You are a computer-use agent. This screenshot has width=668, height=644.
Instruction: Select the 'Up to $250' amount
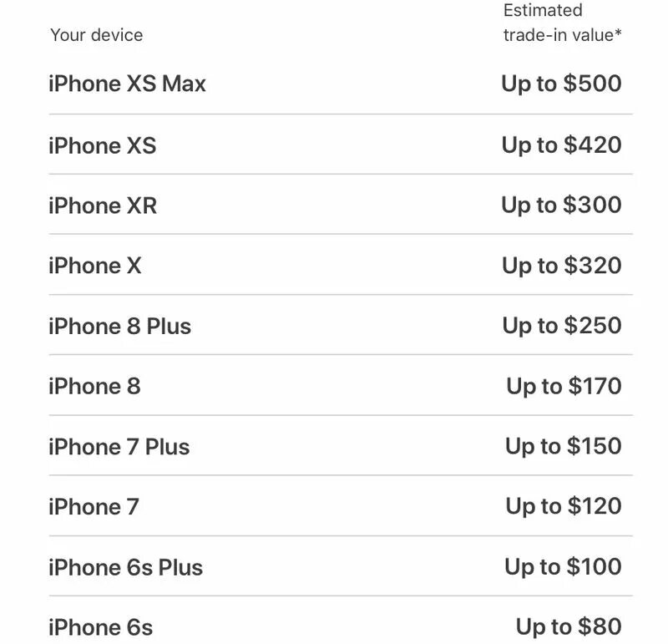click(561, 326)
